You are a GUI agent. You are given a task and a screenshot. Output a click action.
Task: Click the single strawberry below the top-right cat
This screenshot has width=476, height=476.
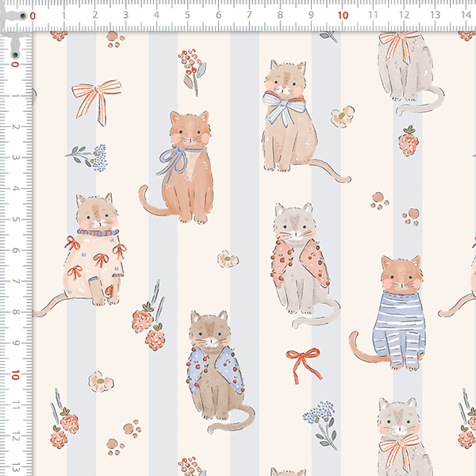pyautogui.click(x=408, y=141)
